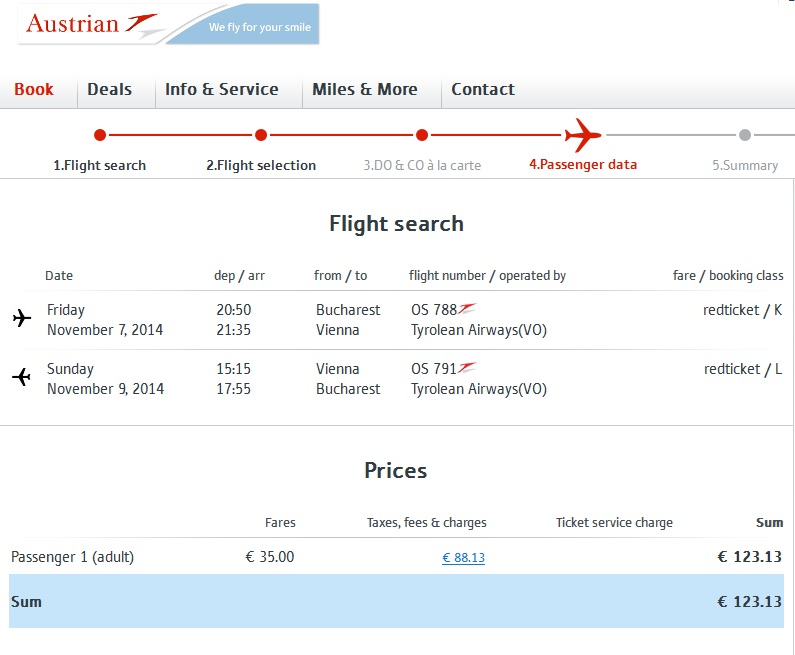
Task: Click the outbound flight airplane icon
Action: pyautogui.click(x=22, y=319)
